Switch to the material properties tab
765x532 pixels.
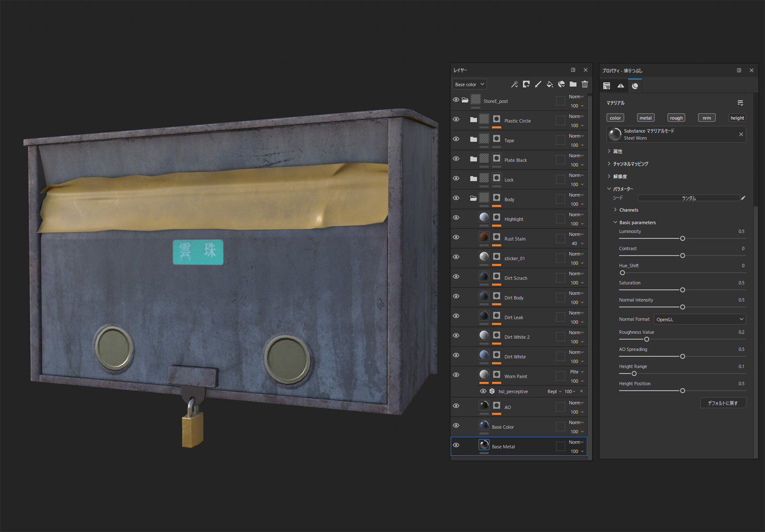pyautogui.click(x=635, y=86)
